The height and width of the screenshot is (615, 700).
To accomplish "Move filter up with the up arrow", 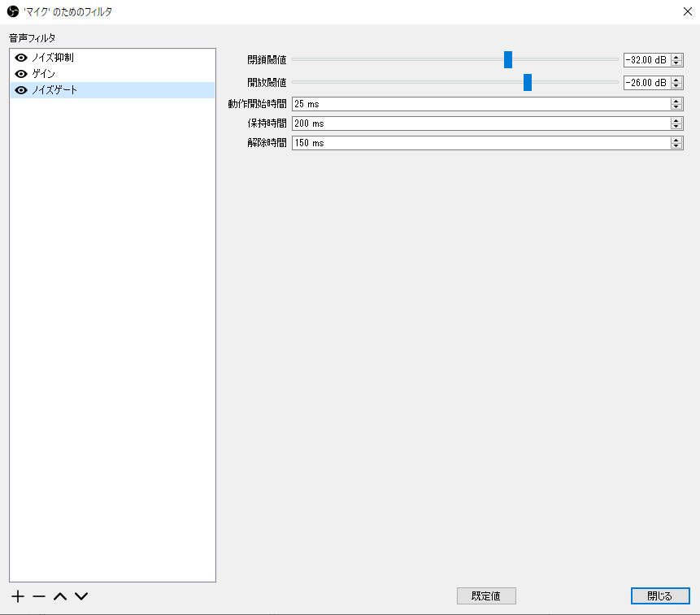I will click(x=60, y=596).
